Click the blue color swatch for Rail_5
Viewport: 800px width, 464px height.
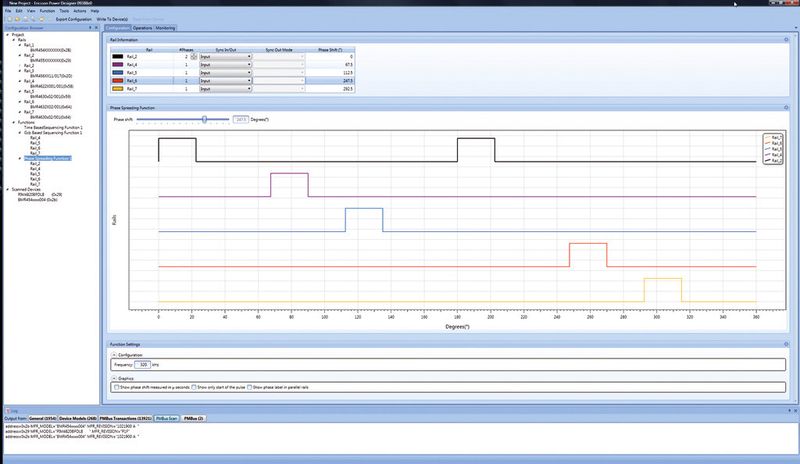tap(118, 72)
